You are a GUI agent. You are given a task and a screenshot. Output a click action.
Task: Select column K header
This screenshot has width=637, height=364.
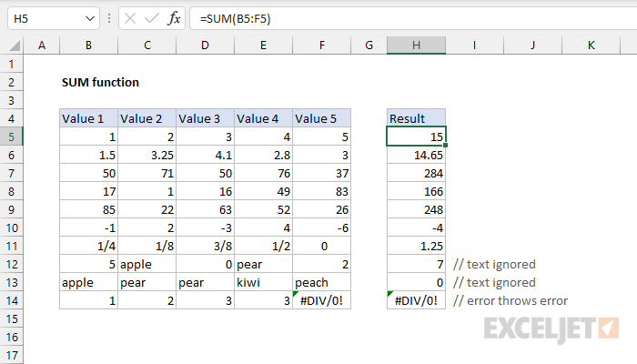591,45
